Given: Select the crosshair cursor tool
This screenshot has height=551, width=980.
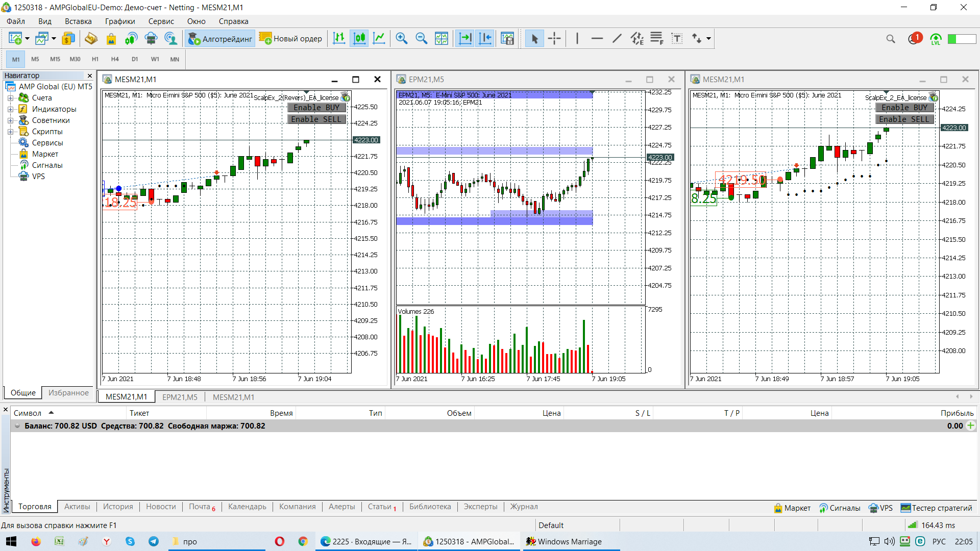Looking at the screenshot, I should pos(554,38).
